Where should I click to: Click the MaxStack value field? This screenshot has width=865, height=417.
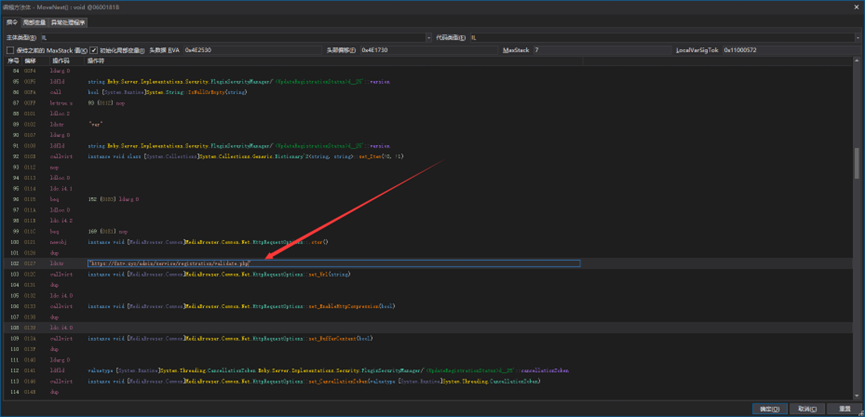[600, 50]
